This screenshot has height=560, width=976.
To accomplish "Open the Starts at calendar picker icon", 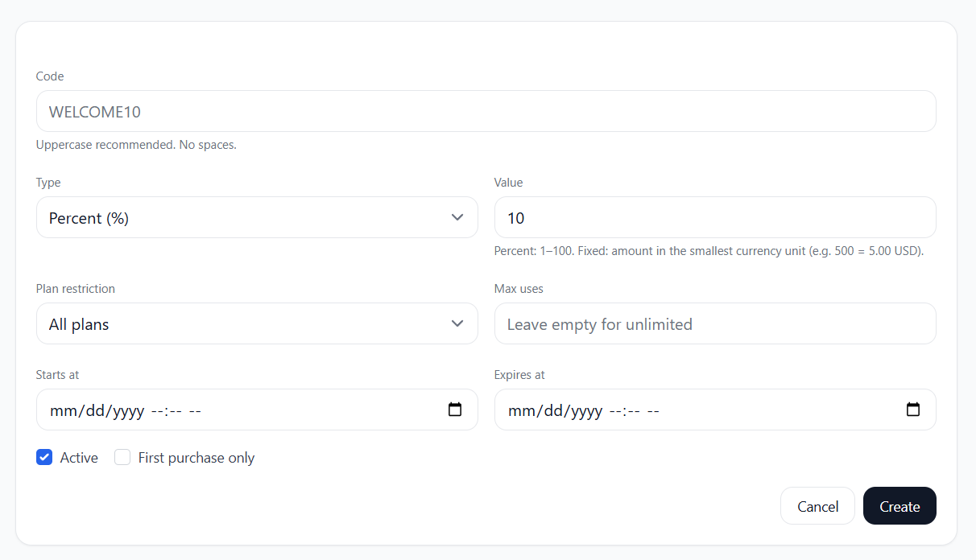I will pos(456,409).
